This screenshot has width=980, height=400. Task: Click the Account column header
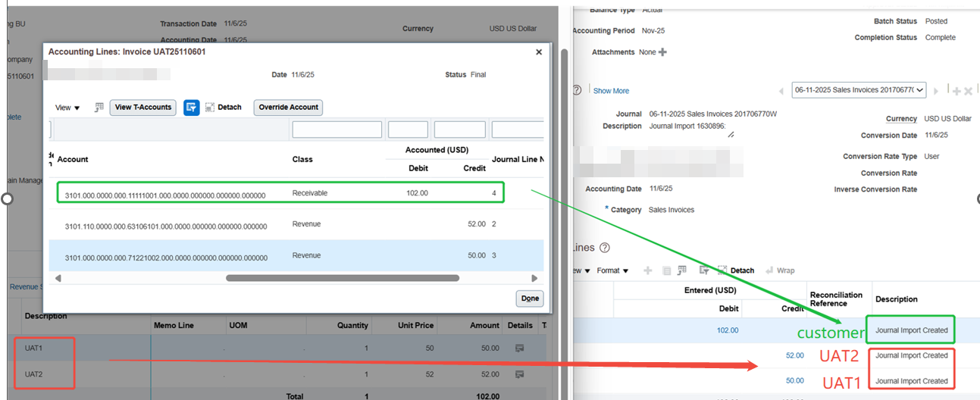tap(73, 159)
